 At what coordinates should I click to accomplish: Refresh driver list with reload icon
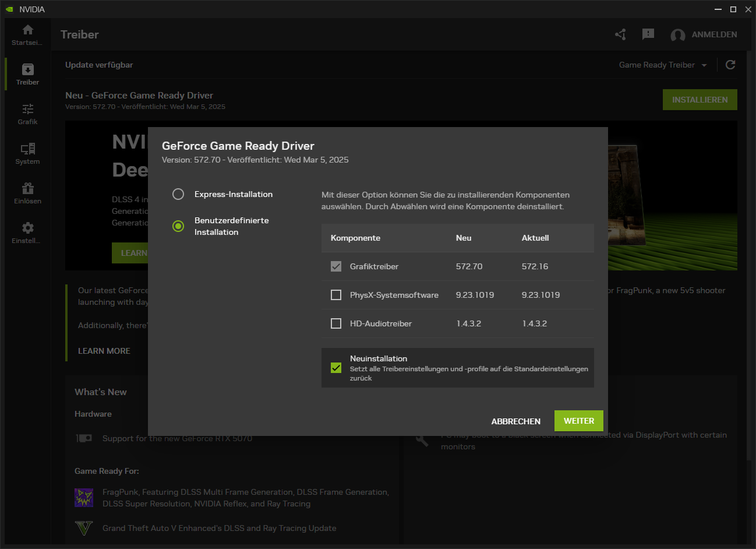tap(730, 65)
